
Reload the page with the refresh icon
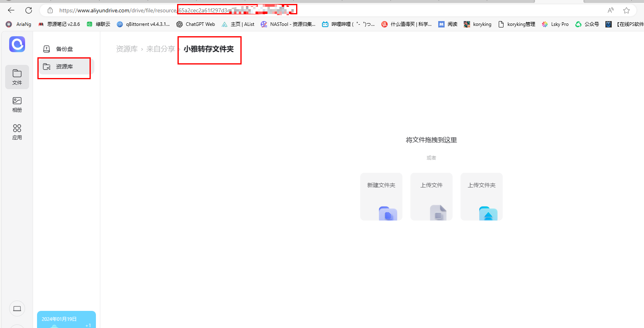(x=29, y=10)
